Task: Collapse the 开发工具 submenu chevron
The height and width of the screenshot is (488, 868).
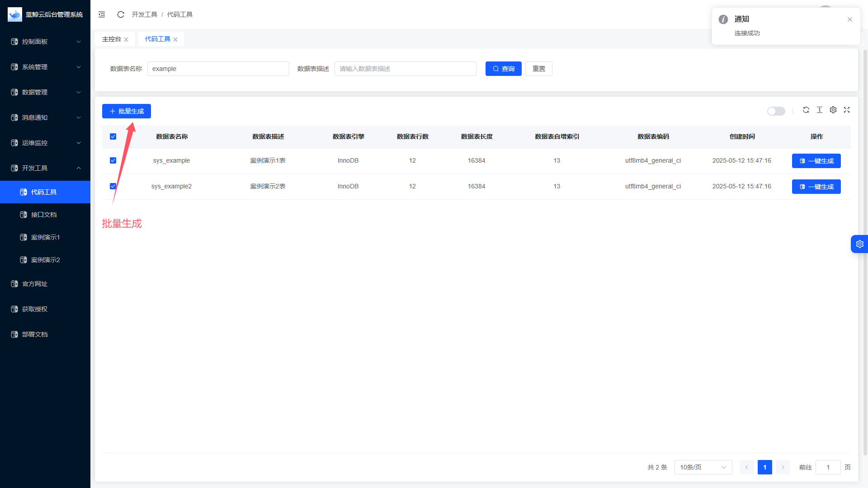Action: pyautogui.click(x=79, y=168)
